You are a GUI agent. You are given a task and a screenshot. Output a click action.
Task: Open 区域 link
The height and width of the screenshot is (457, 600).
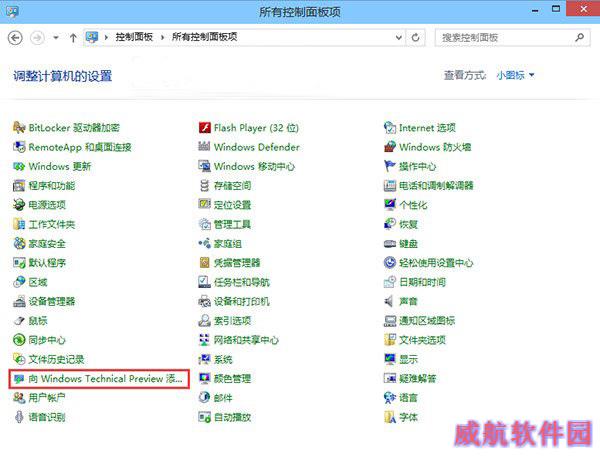pyautogui.click(x=38, y=282)
